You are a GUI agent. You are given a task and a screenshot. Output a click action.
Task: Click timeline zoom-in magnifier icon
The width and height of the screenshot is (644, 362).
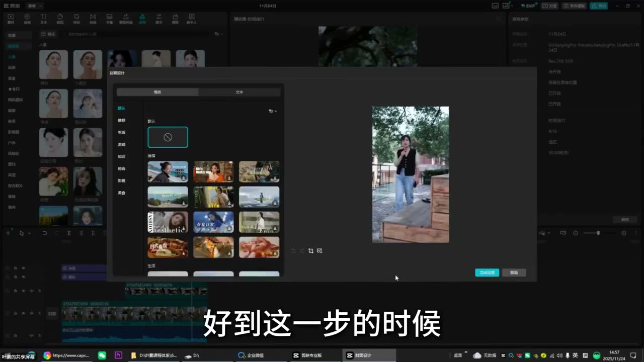pos(624,233)
